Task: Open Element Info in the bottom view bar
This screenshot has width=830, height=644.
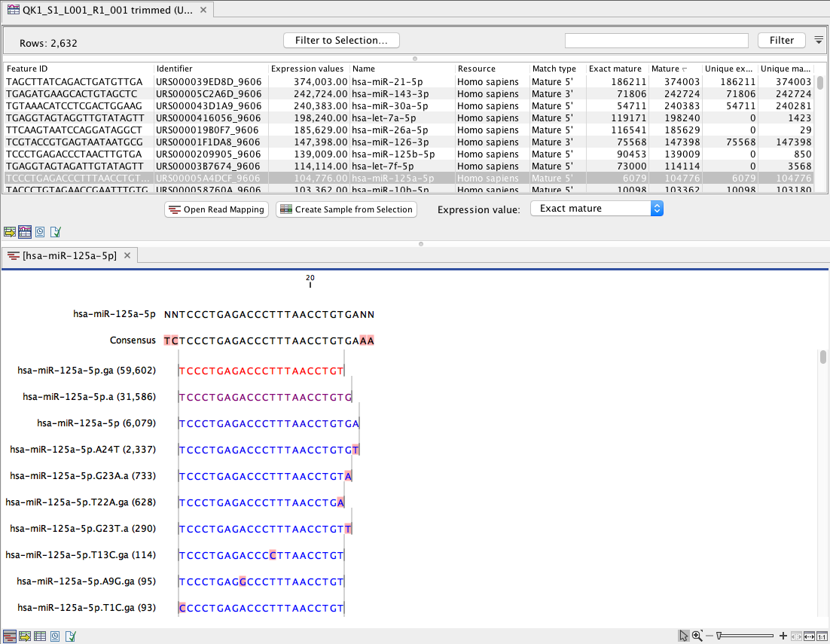Action: [71, 636]
